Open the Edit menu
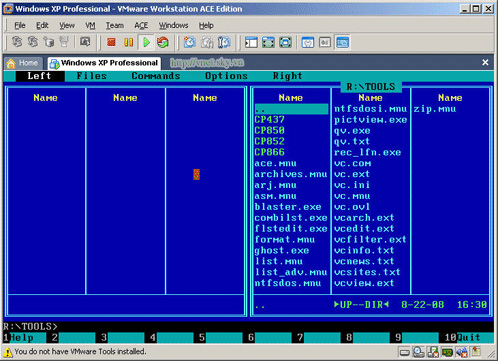Image resolution: width=498 pixels, height=361 pixels. tap(42, 25)
